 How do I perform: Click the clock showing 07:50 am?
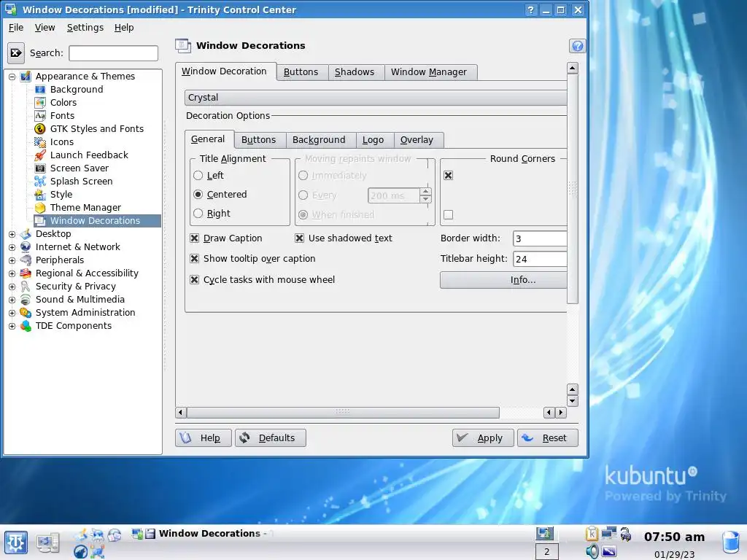pos(674,537)
